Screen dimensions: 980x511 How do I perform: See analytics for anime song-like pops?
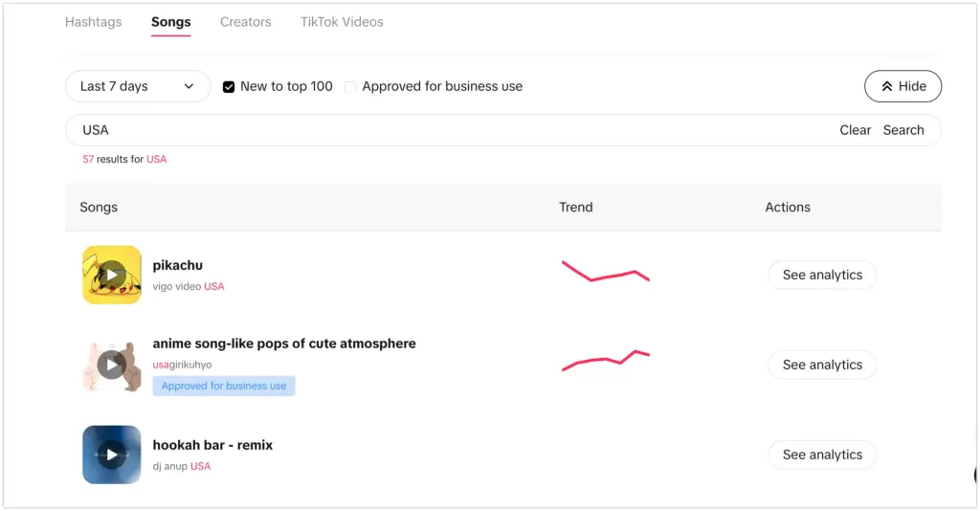pyautogui.click(x=822, y=365)
